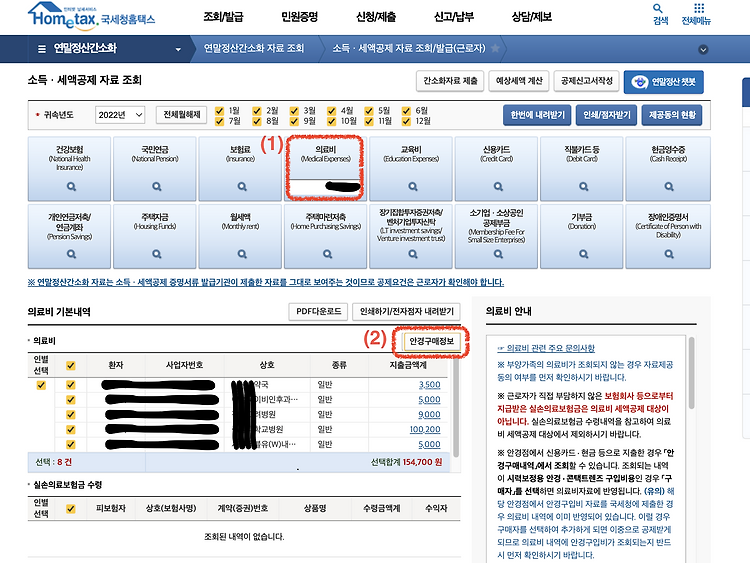Screen dimensions: 750x563
Task: Open 주택마련저축 tile
Action: click(326, 236)
